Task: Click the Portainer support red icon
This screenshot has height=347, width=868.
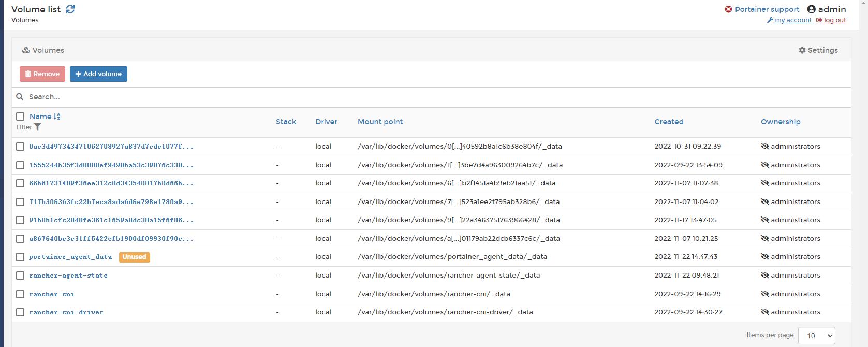Action: (x=728, y=9)
